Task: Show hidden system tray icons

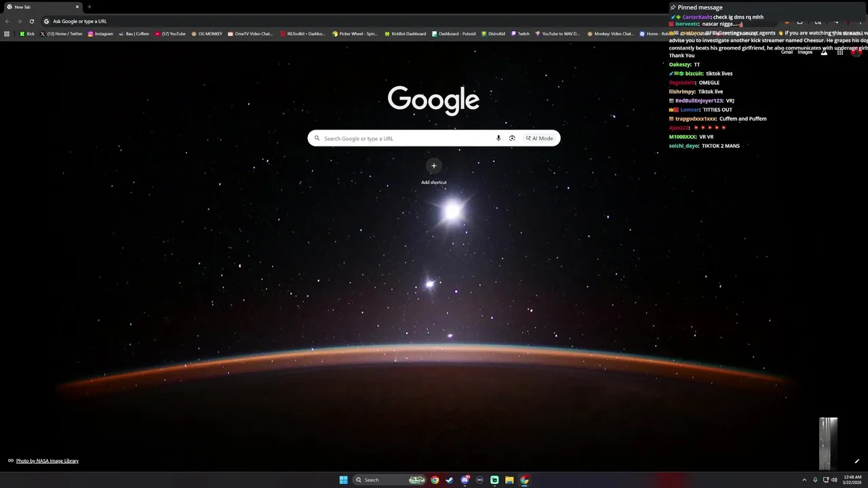Action: point(804,480)
